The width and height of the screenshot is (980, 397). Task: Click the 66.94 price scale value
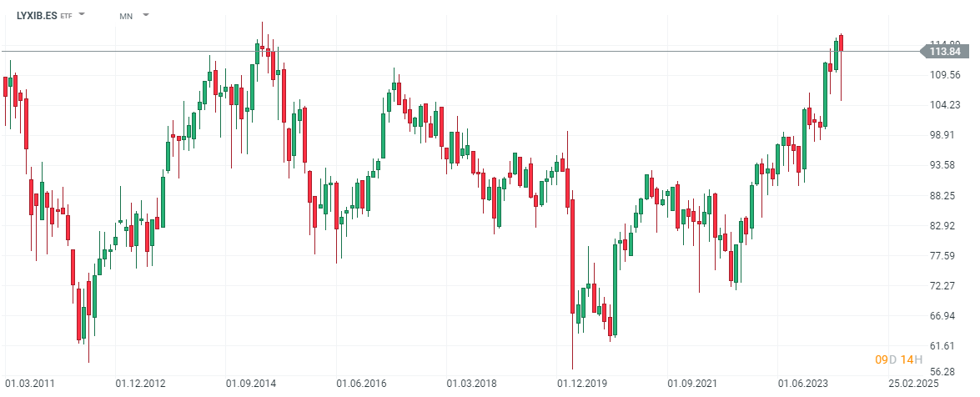(x=945, y=315)
